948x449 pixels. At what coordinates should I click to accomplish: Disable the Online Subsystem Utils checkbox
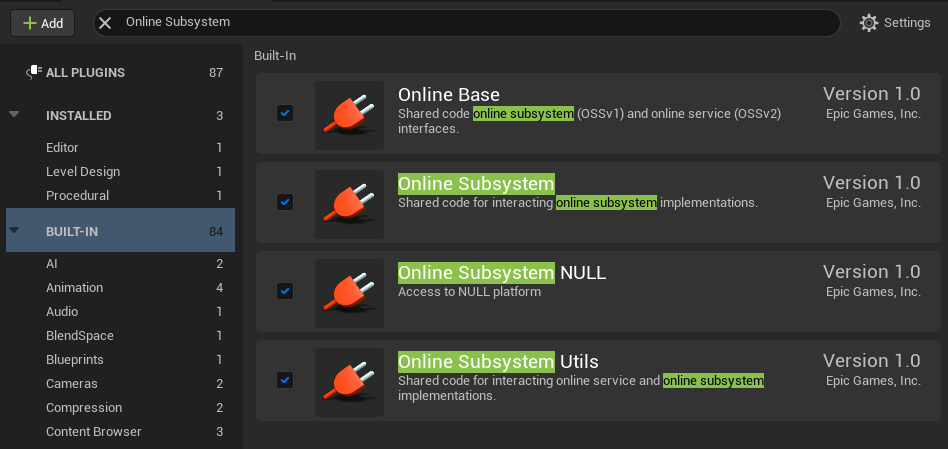(285, 380)
